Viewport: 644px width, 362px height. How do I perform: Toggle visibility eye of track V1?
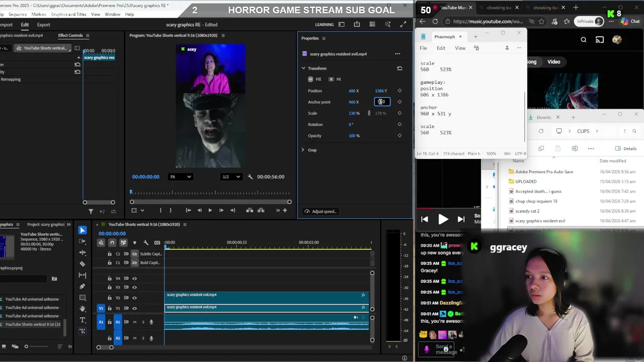[134, 308]
